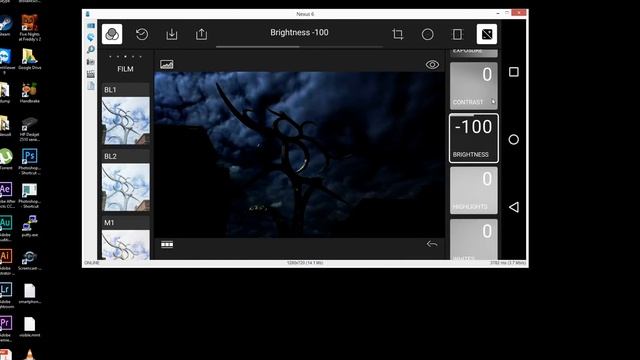Apply the BL2 film preset thumbnail

click(x=126, y=187)
